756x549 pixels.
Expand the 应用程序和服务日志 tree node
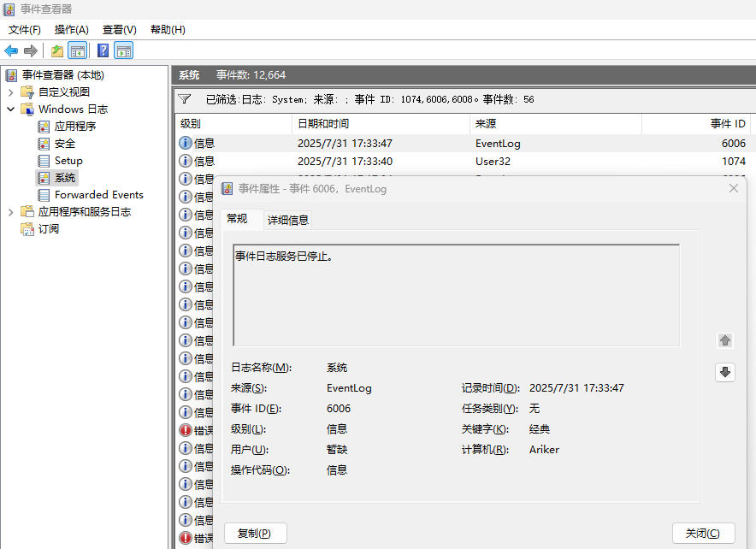pyautogui.click(x=10, y=212)
